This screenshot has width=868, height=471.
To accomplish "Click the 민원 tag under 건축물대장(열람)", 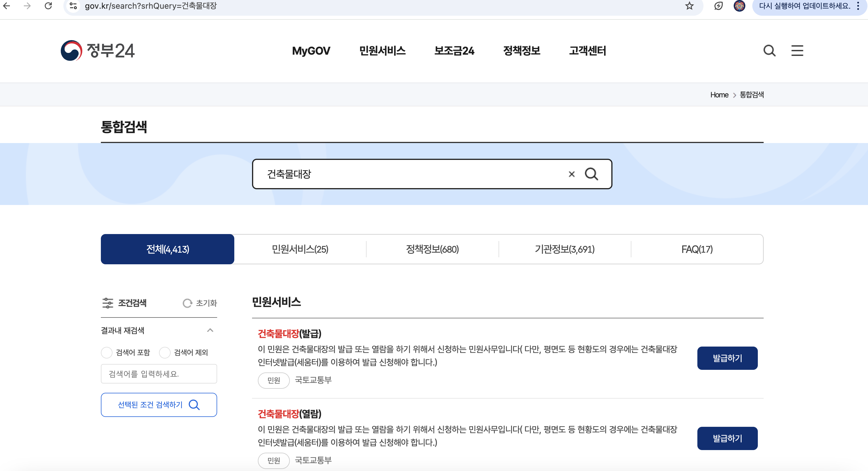I will (274, 461).
